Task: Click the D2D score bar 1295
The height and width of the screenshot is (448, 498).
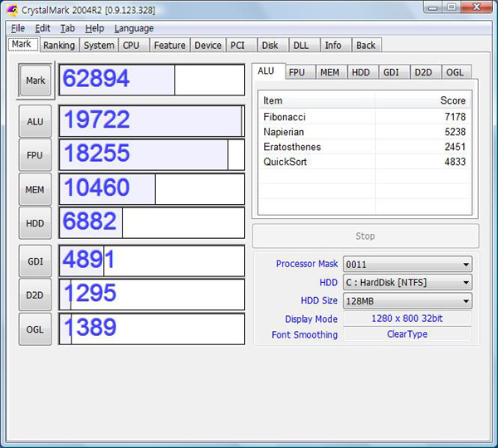Action: [152, 295]
